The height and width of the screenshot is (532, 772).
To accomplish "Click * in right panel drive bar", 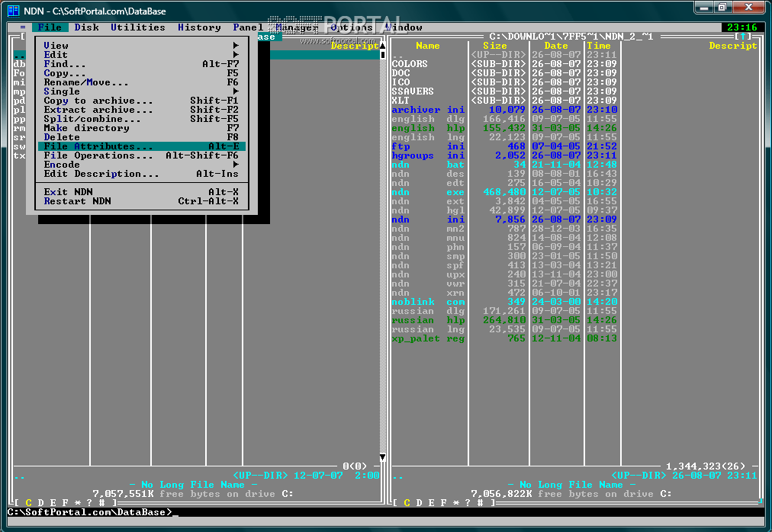I will point(456,502).
